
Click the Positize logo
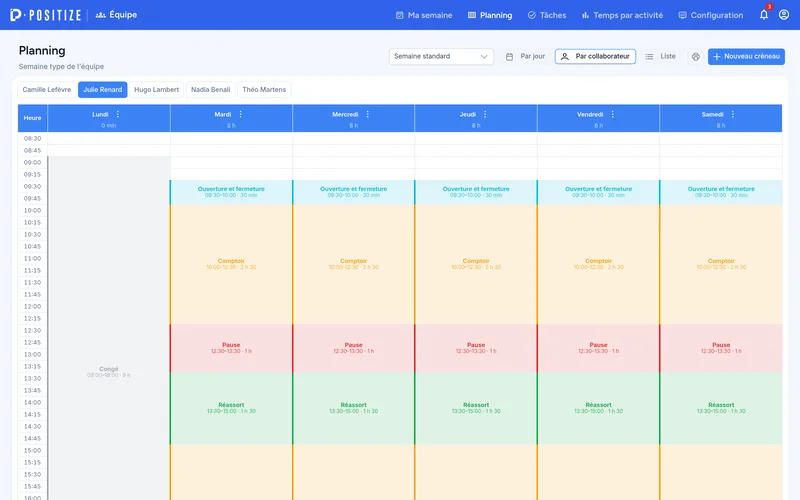click(x=45, y=15)
